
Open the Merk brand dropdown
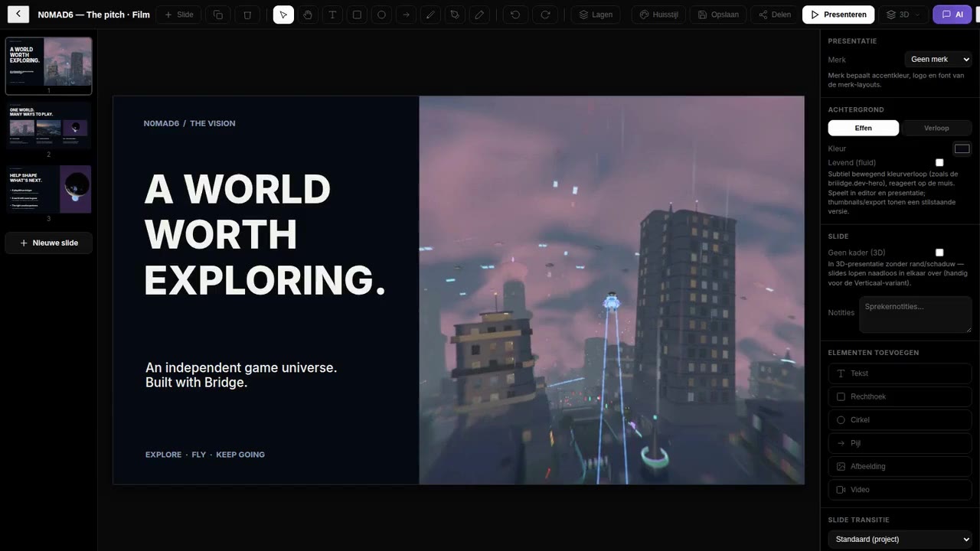[938, 59]
